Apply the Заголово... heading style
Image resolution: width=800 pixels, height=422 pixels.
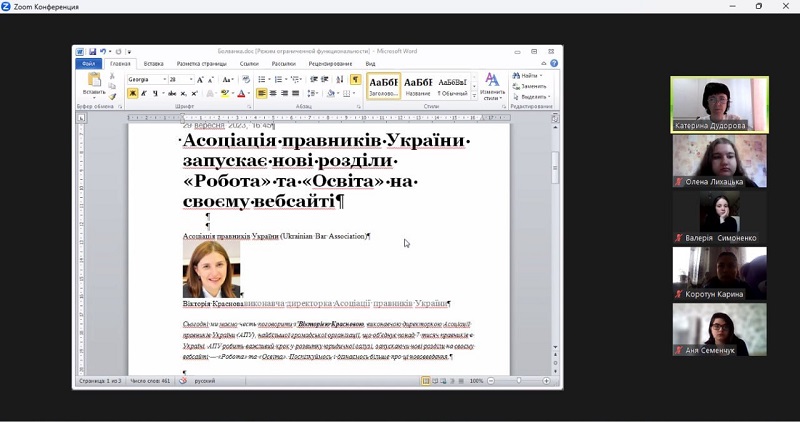click(383, 86)
